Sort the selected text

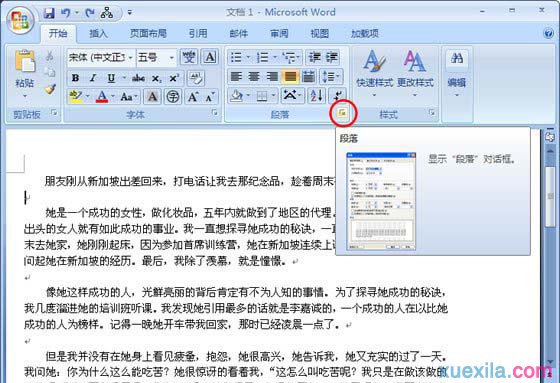click(316, 96)
